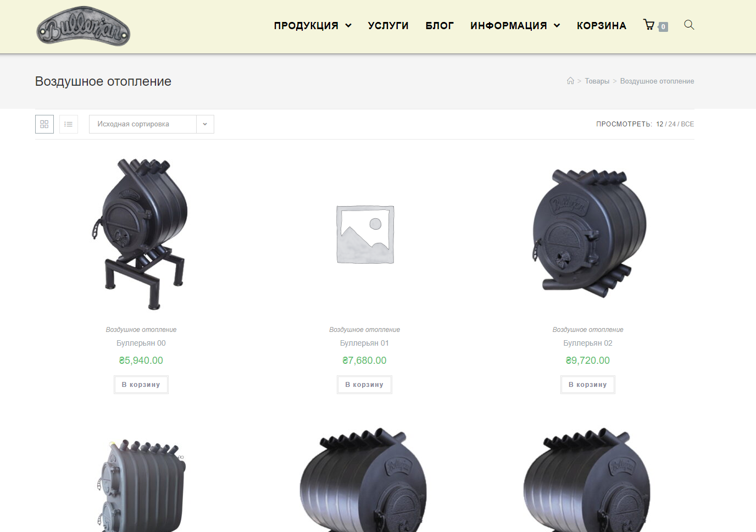Open the Исходная сортировка sort dropdown
This screenshot has width=756, height=532.
point(152,124)
